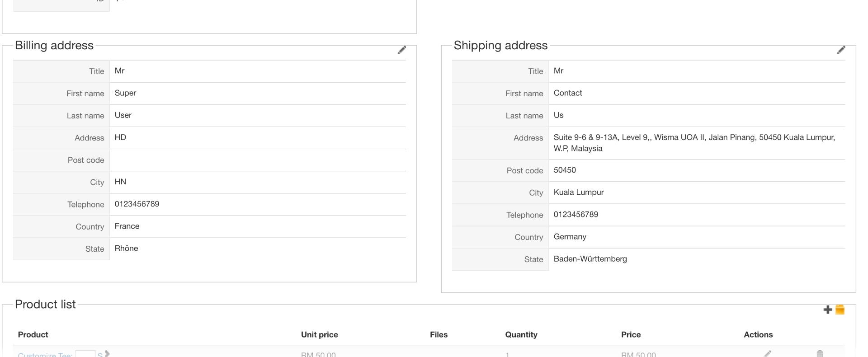
Task: Open the Customize Tee product link
Action: (45, 355)
